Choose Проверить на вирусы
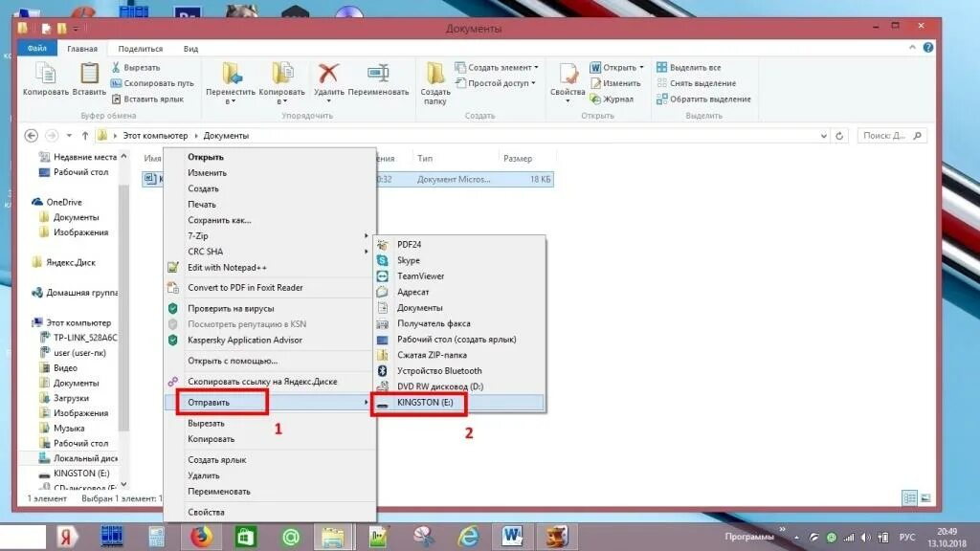The width and height of the screenshot is (980, 551). 270,309
